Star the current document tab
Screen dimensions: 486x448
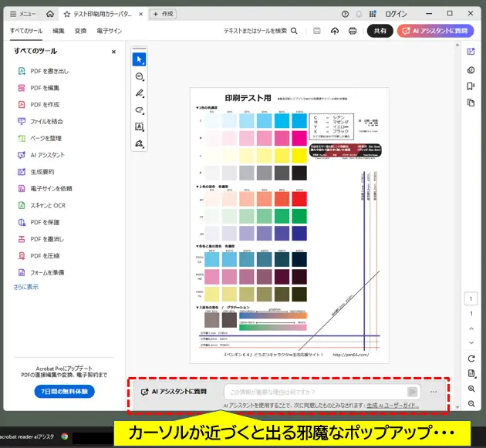(x=67, y=14)
